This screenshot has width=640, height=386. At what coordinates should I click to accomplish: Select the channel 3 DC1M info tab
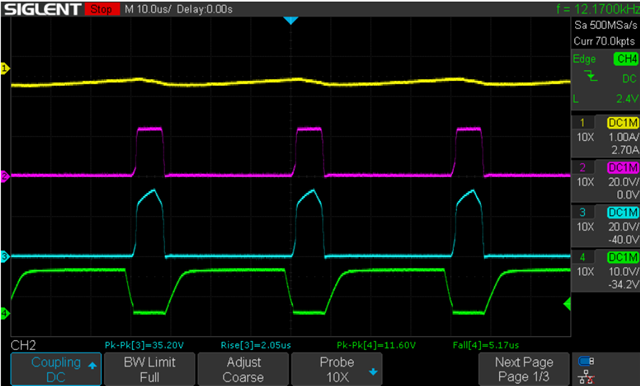(x=622, y=213)
